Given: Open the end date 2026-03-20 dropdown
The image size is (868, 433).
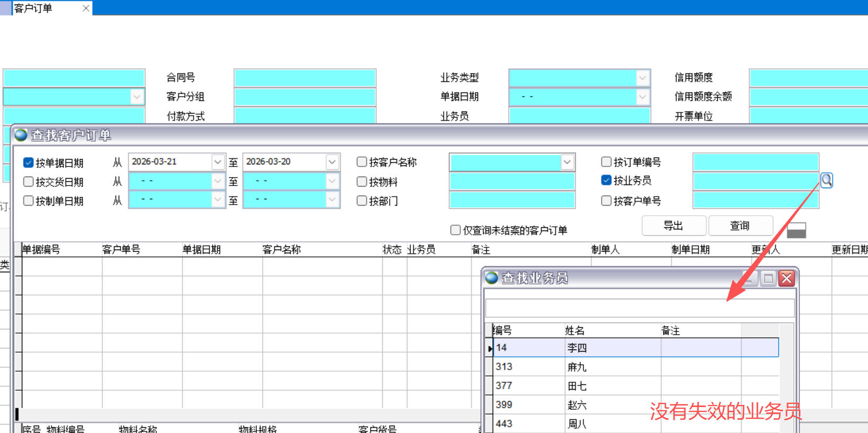Looking at the screenshot, I should [x=332, y=162].
